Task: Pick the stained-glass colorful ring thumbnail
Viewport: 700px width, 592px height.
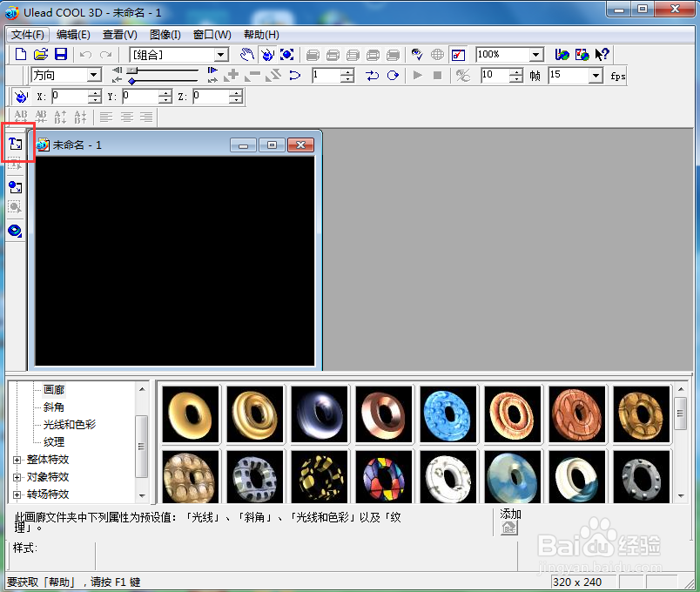Action: click(383, 477)
